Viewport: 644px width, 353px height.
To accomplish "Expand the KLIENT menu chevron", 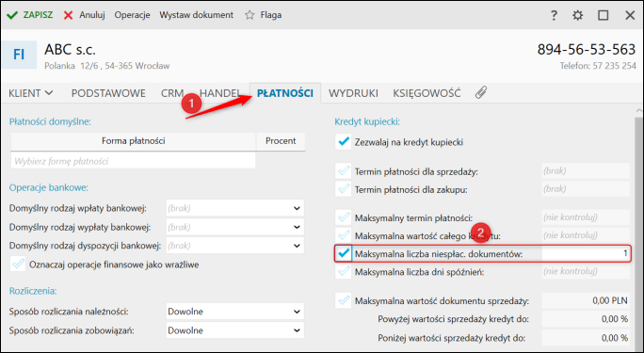I will click(x=49, y=93).
